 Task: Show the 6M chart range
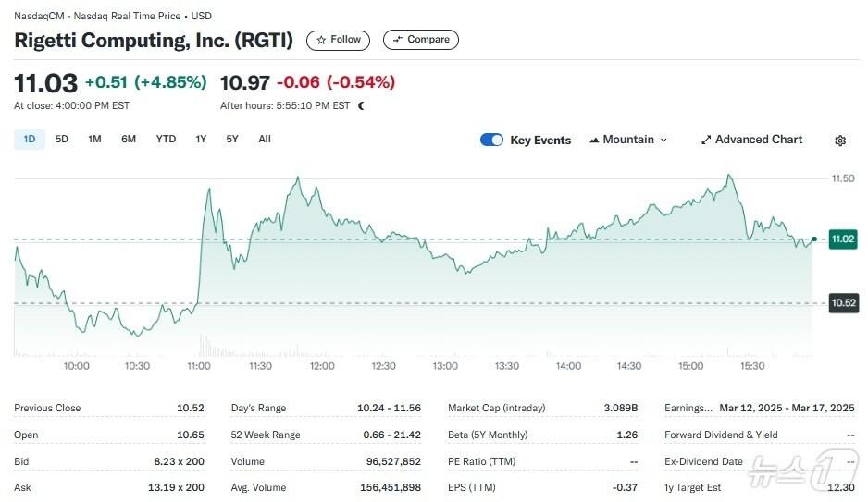coord(129,139)
